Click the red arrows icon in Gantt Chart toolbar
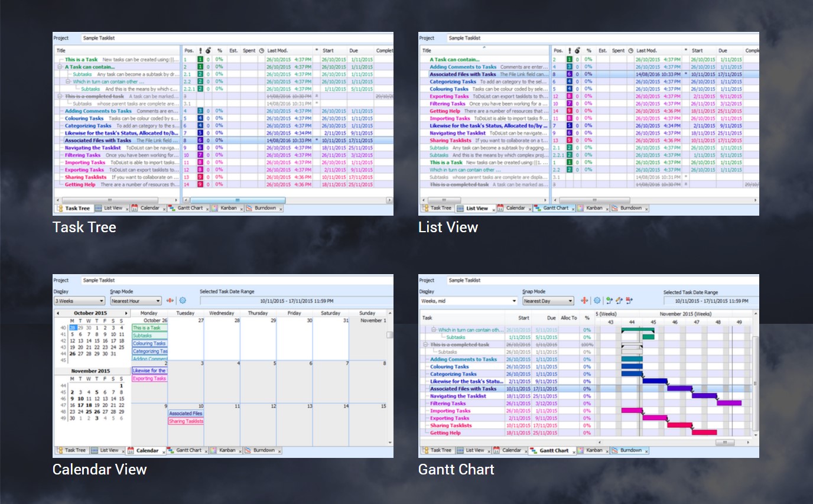813x504 pixels. (585, 301)
